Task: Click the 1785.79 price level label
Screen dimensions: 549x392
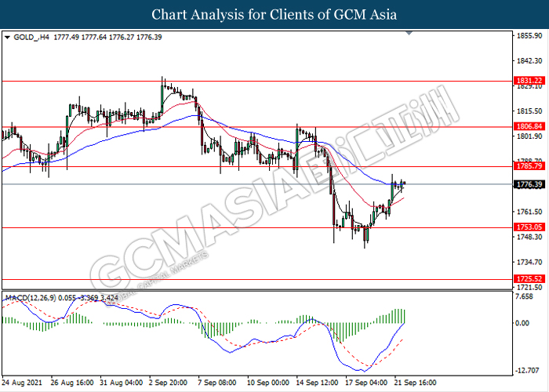Action: coord(529,166)
